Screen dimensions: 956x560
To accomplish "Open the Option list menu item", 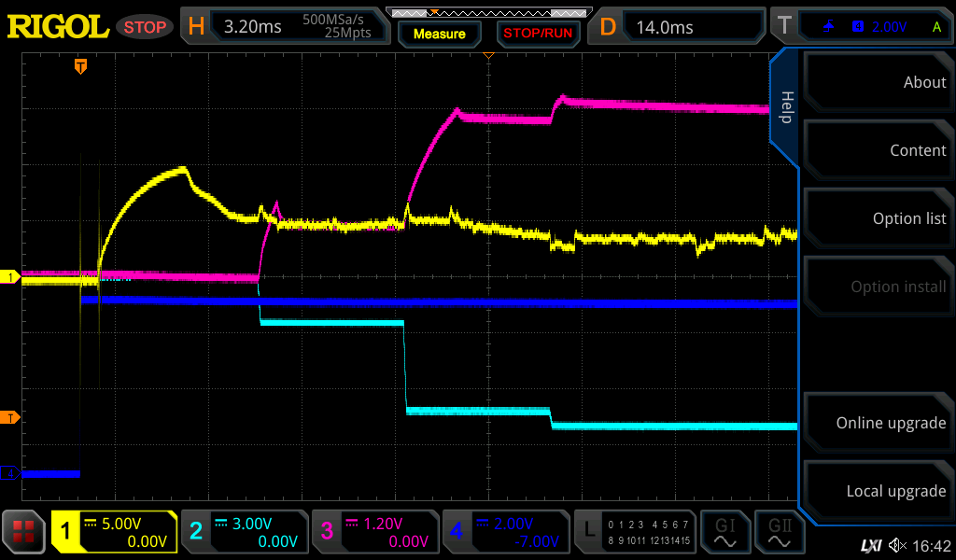I will [877, 218].
